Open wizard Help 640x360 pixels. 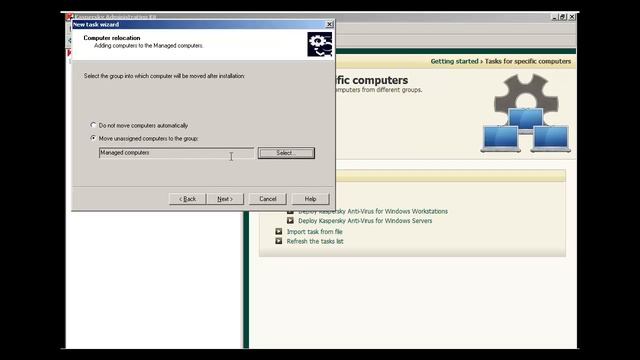point(310,199)
